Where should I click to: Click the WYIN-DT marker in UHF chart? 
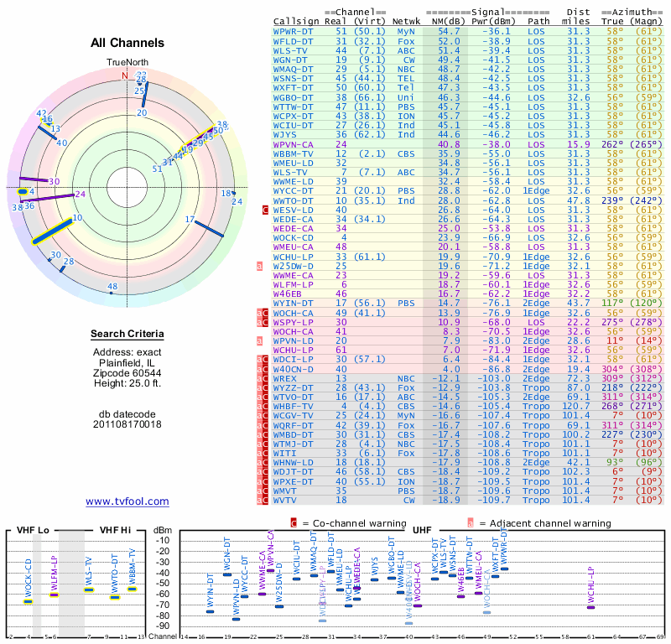click(211, 611)
